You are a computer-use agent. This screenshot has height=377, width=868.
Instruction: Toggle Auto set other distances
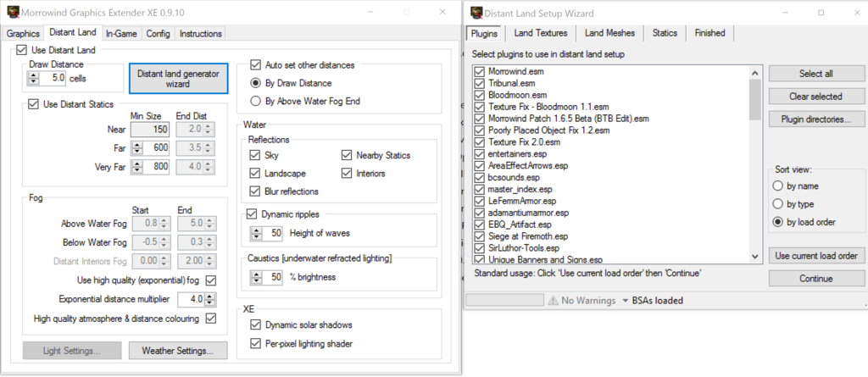click(x=256, y=64)
